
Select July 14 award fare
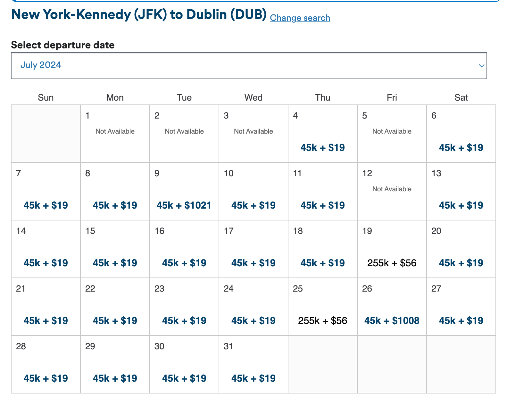coord(46,263)
